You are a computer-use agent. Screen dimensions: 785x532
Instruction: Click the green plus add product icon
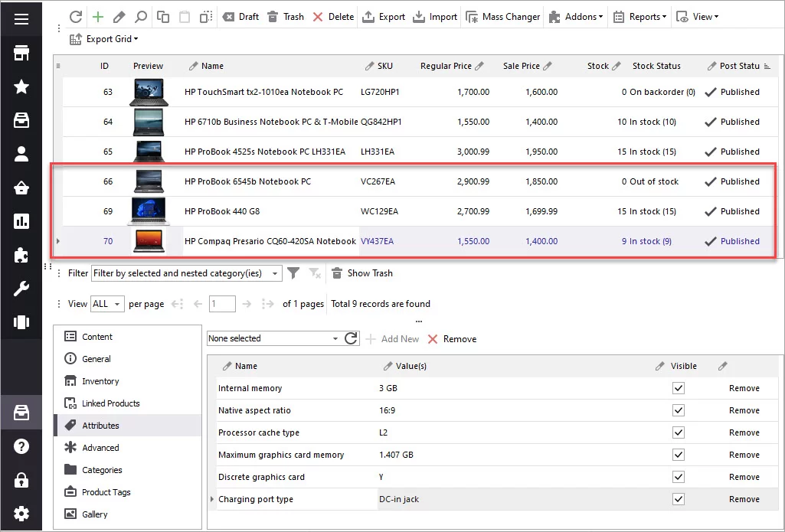click(97, 17)
